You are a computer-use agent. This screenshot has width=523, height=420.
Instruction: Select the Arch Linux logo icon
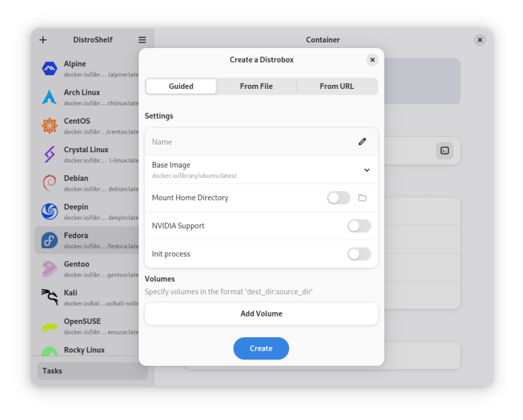49,97
